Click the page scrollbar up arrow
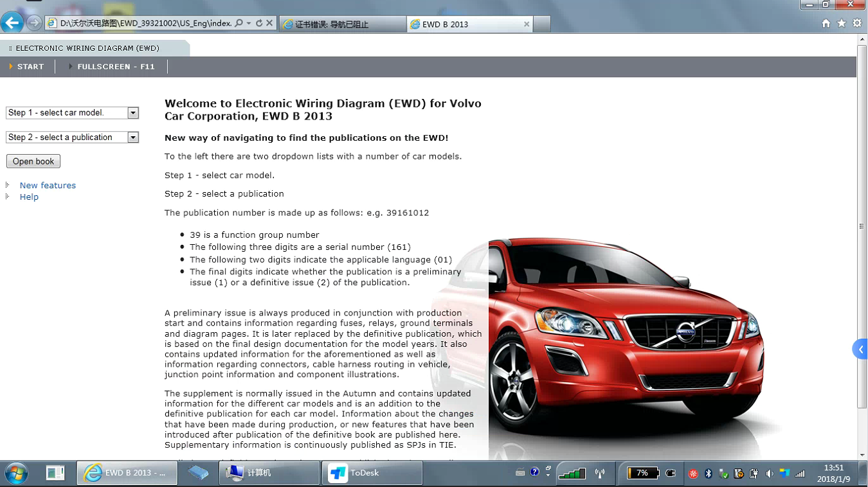Image resolution: width=868 pixels, height=487 pixels. 862,39
